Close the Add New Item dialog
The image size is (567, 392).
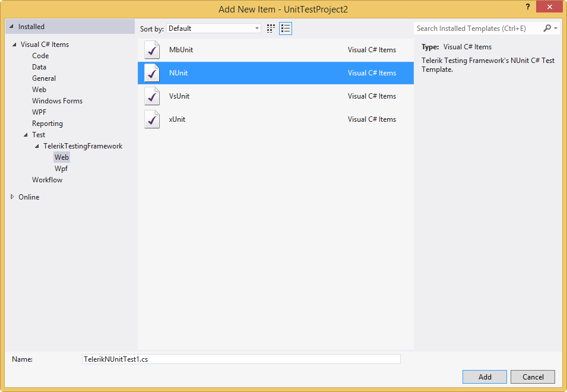[x=549, y=7]
